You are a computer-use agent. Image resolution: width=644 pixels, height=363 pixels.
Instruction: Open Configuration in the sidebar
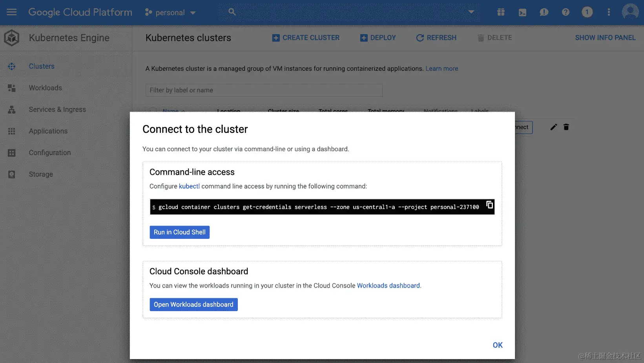(50, 153)
